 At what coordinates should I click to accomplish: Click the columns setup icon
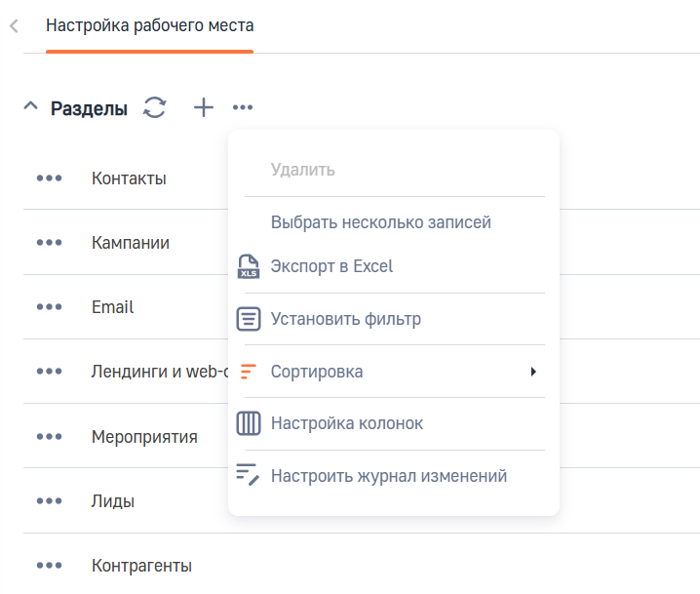pos(249,423)
